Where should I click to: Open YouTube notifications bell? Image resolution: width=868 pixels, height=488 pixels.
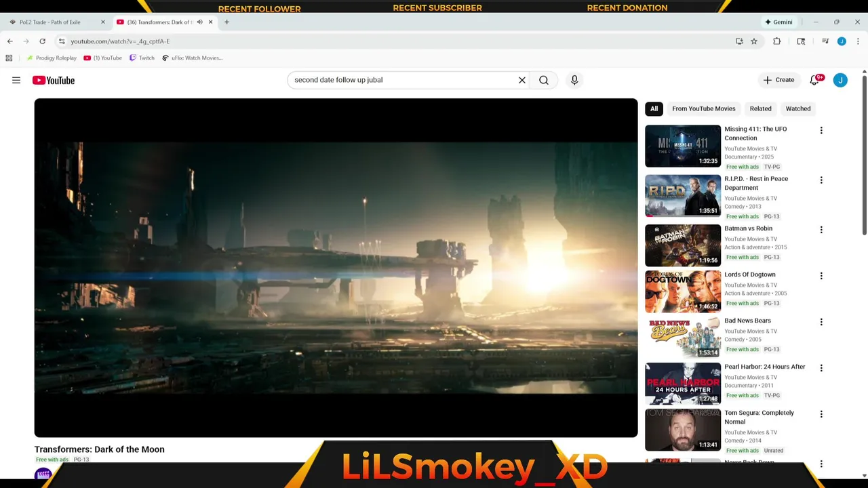pyautogui.click(x=816, y=80)
